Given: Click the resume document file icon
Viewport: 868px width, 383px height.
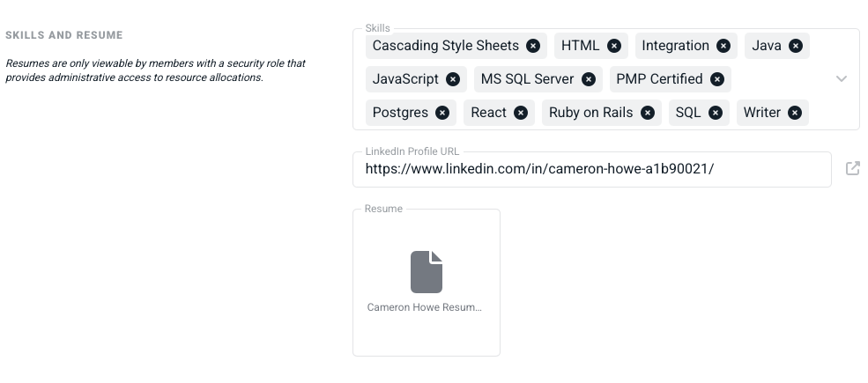Looking at the screenshot, I should [x=427, y=271].
